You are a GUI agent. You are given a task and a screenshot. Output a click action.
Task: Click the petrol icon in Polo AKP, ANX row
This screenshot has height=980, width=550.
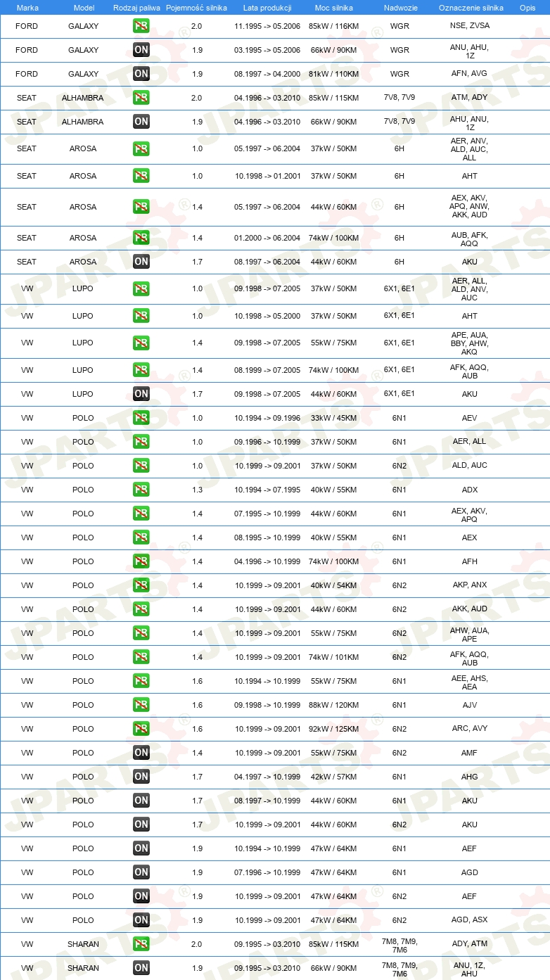[x=141, y=585]
